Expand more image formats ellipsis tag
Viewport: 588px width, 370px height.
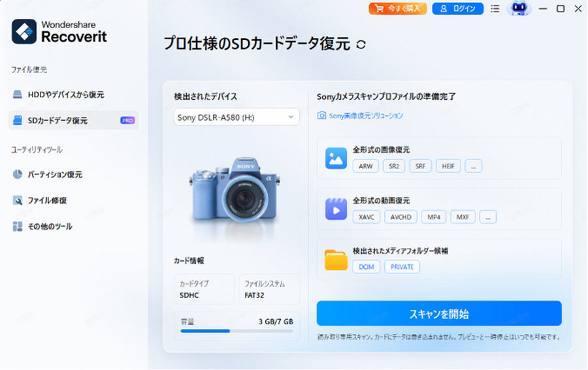pos(473,166)
